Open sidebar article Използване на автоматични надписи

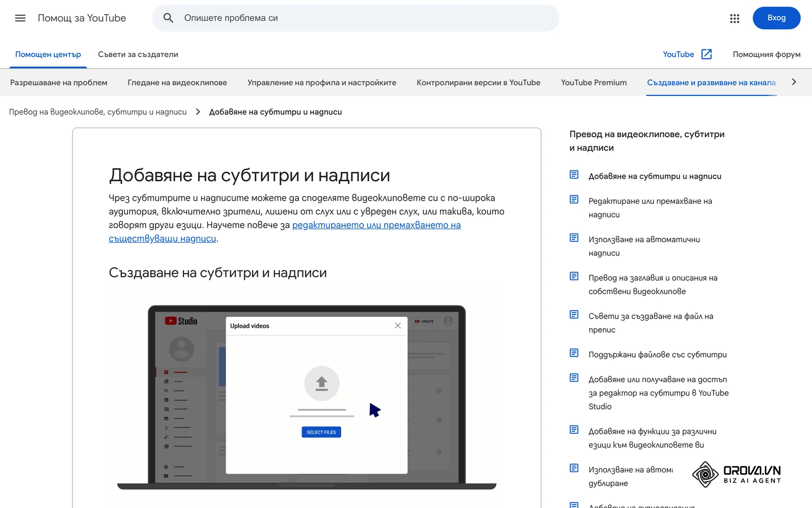(x=644, y=246)
